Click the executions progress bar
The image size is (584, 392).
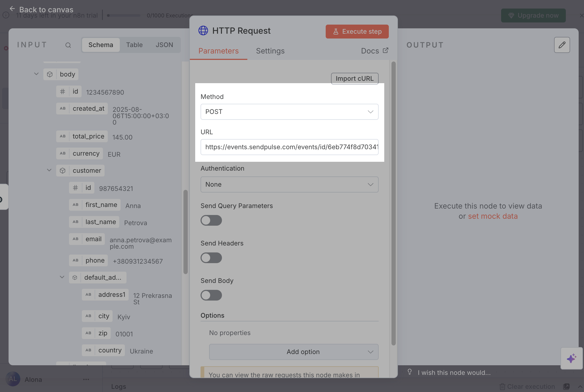click(x=124, y=16)
